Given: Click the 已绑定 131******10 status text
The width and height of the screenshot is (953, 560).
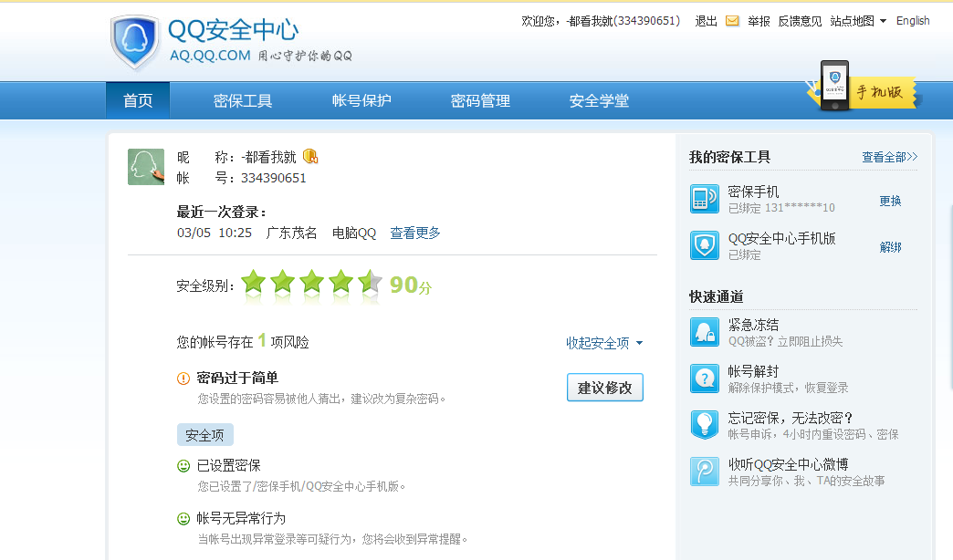Looking at the screenshot, I should (x=781, y=208).
